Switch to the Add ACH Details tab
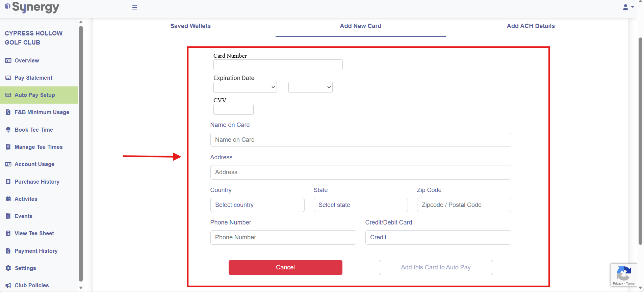 coord(531,26)
